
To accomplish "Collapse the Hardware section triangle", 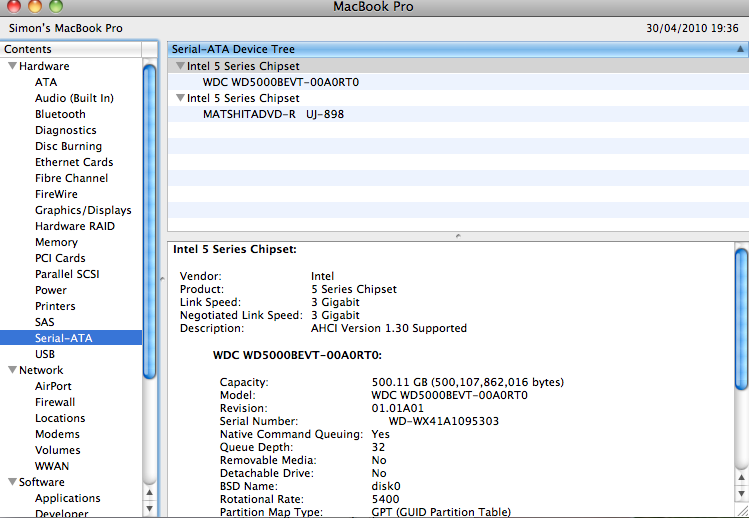I will click(12, 65).
